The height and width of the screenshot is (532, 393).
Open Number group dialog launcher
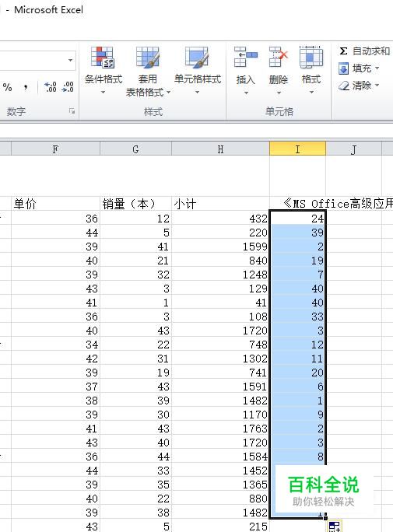click(x=72, y=111)
